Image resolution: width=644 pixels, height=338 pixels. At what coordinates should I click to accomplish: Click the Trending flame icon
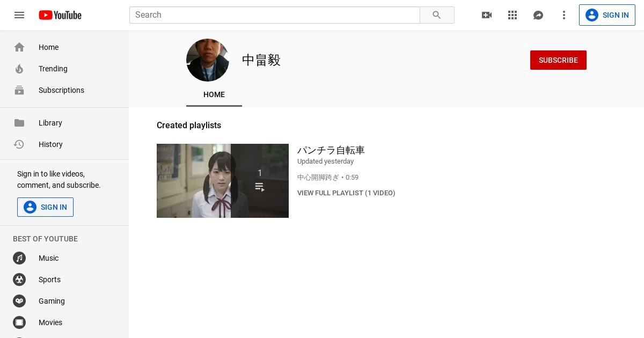click(19, 69)
